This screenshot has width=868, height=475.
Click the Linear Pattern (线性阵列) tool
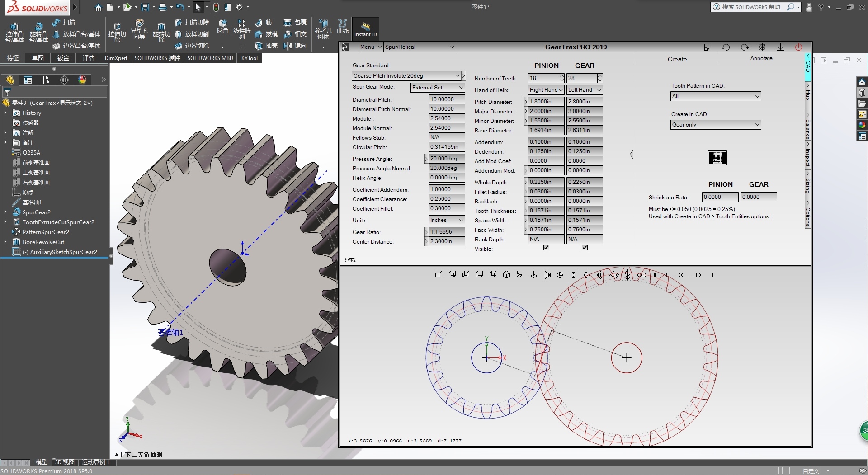coord(242,29)
